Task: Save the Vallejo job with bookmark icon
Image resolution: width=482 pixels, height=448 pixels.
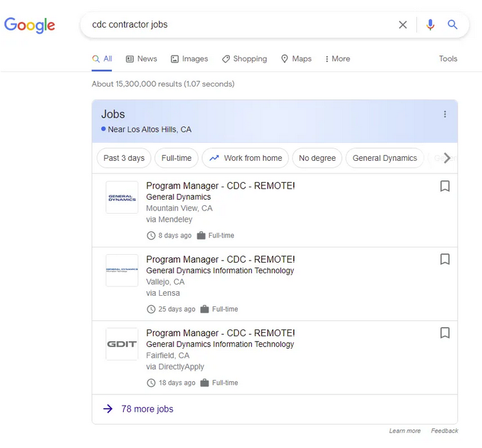Action: pos(445,259)
